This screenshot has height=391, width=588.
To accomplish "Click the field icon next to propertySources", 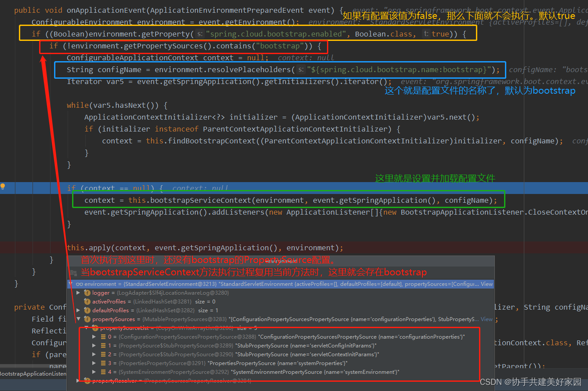I will pyautogui.click(x=87, y=319).
